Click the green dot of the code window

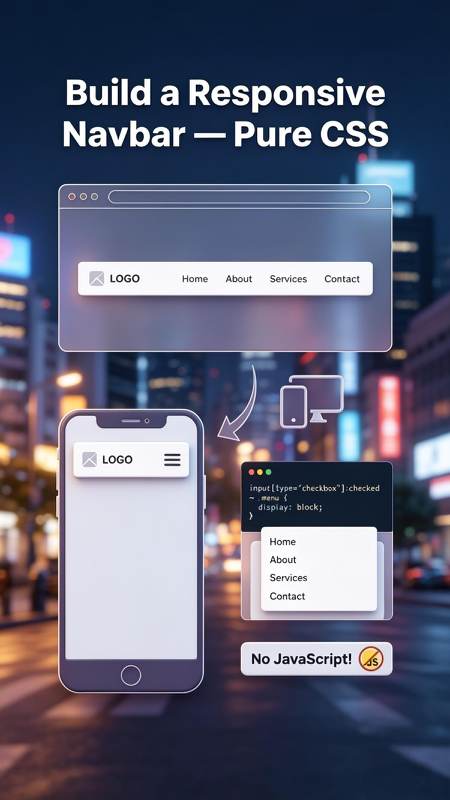pos(268,472)
